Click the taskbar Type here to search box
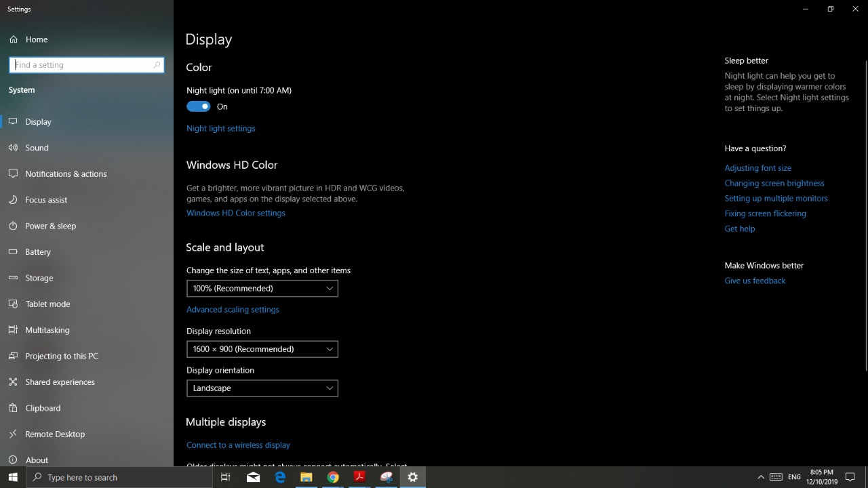 coord(119,477)
